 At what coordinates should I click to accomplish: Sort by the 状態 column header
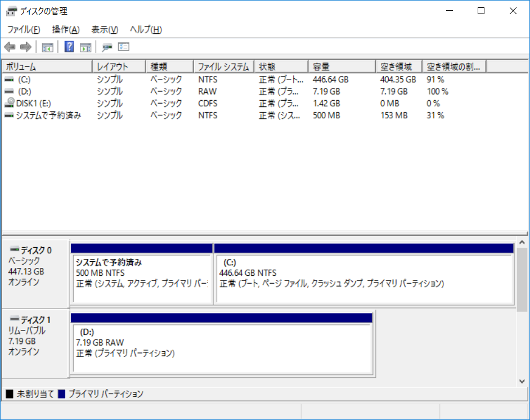(x=281, y=66)
